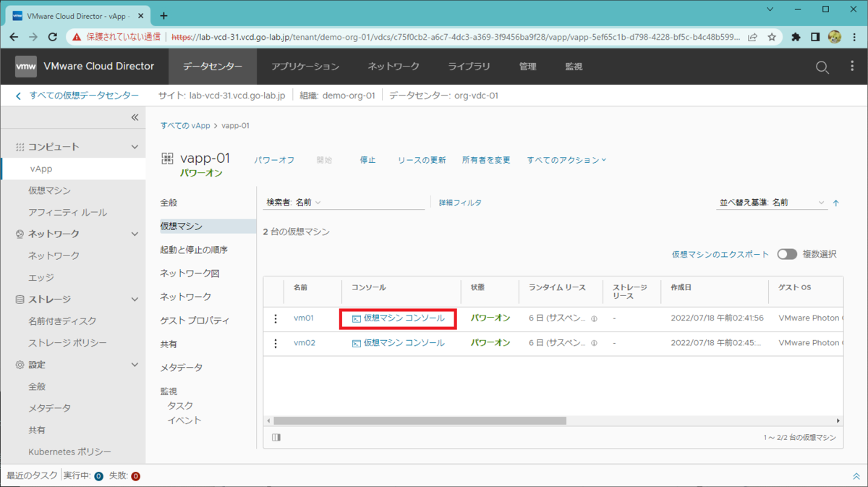Screen dimensions: 868x487
Task: Click the share page icon in address bar
Action: click(753, 36)
